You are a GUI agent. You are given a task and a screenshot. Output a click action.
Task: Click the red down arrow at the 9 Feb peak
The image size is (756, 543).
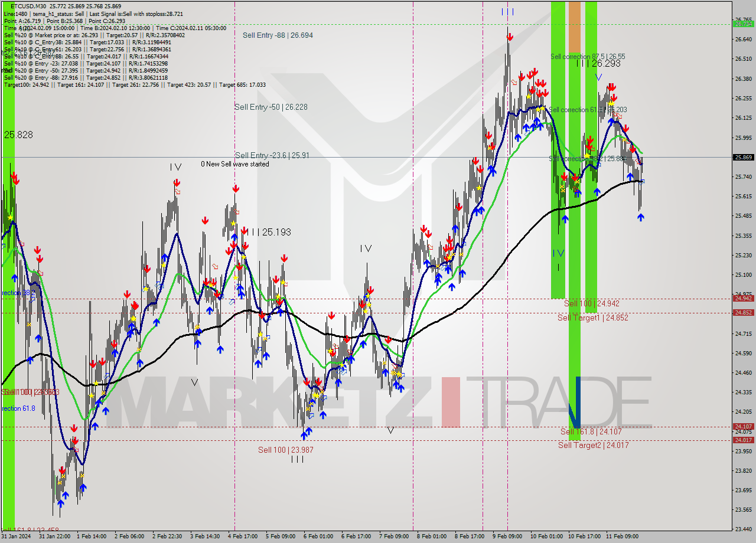pyautogui.click(x=510, y=37)
